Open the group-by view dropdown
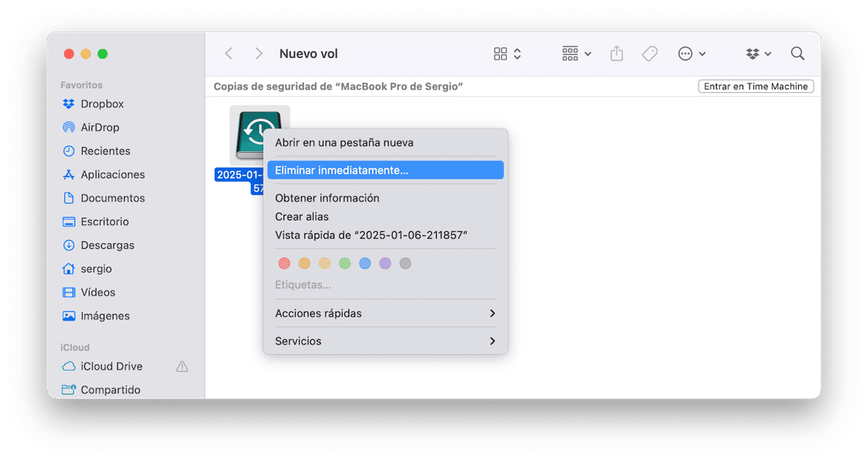This screenshot has width=868, height=461. pos(576,54)
